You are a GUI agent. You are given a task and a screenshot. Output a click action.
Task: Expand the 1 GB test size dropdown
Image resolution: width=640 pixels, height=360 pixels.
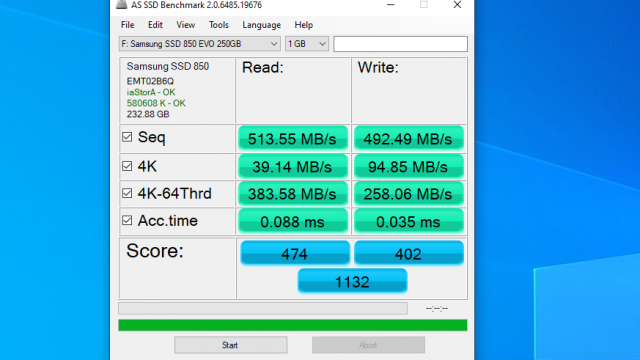(307, 44)
